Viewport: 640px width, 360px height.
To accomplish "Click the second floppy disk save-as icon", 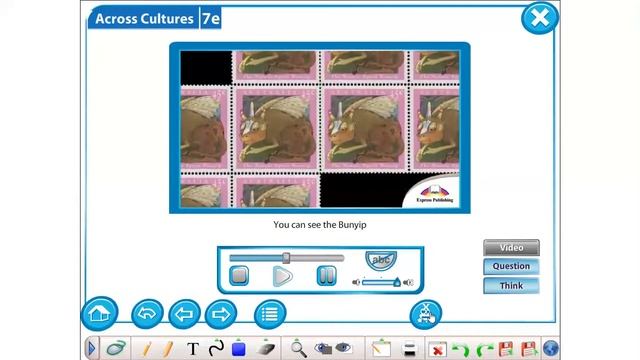I will pos(529,349).
